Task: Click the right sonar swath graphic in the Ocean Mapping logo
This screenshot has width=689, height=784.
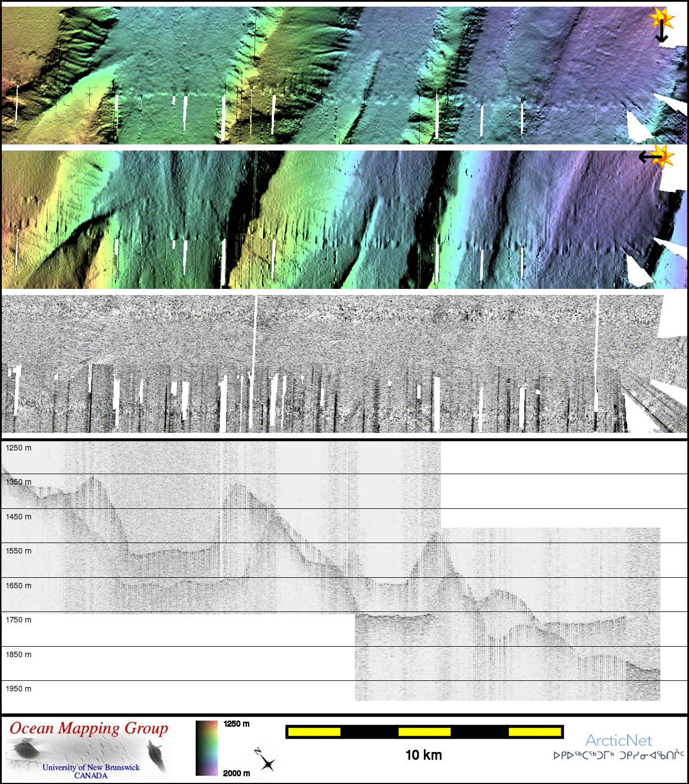Action: (157, 756)
